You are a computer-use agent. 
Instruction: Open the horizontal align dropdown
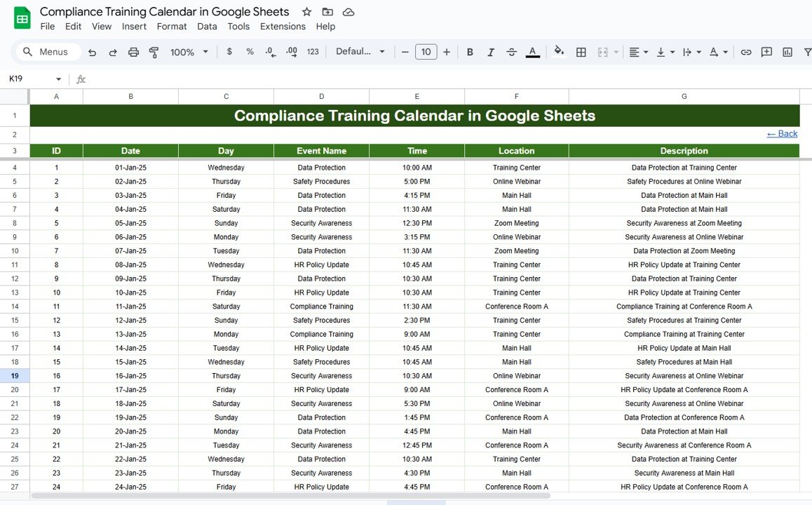coord(639,52)
